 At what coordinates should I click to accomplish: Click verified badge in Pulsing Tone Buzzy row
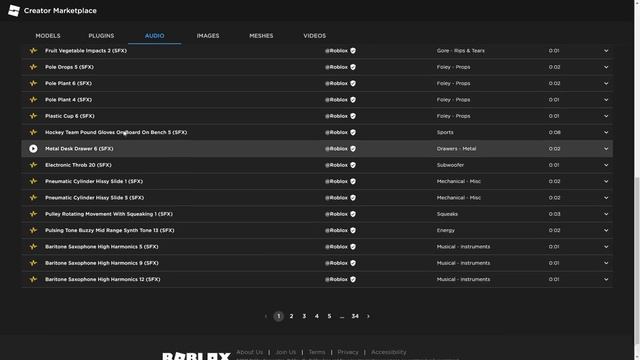353,230
